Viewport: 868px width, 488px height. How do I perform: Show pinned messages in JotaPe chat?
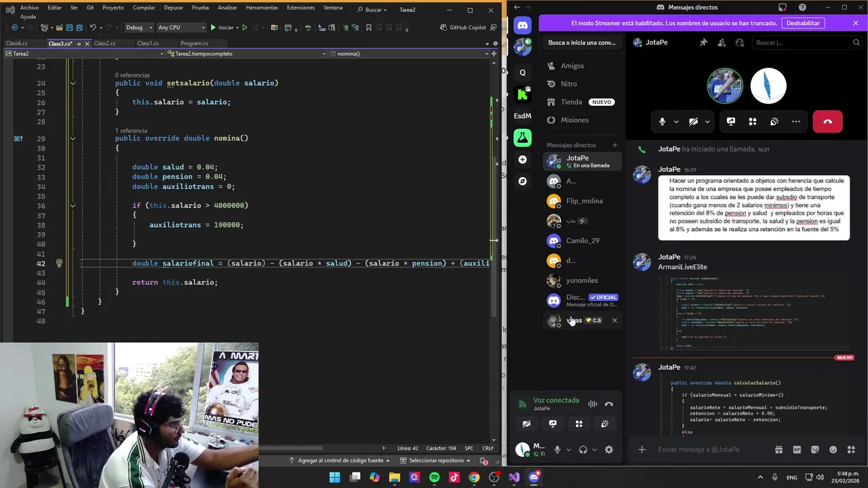tap(703, 42)
